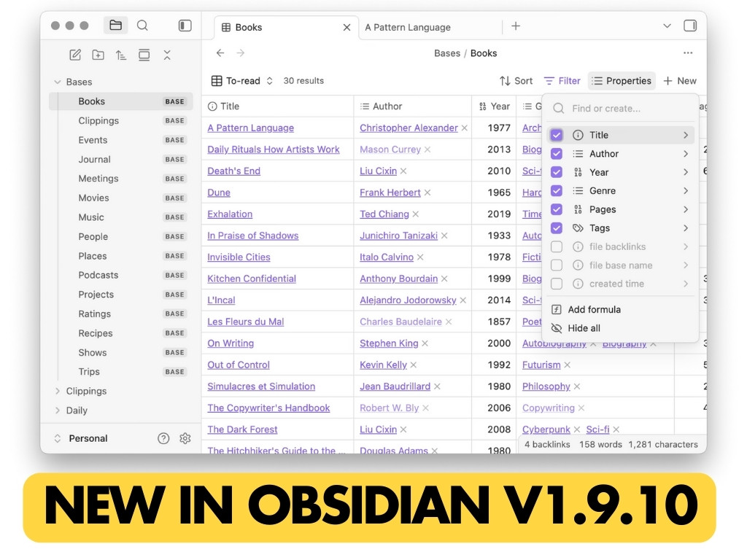
Task: Collapse all folders icon
Action: click(167, 55)
